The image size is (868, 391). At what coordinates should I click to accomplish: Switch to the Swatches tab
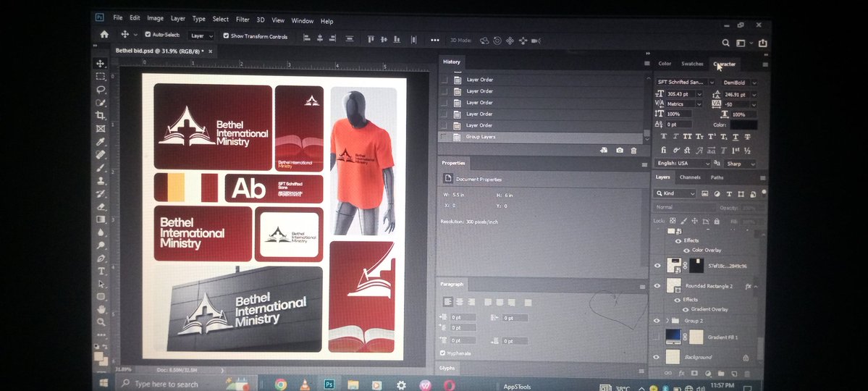(692, 64)
